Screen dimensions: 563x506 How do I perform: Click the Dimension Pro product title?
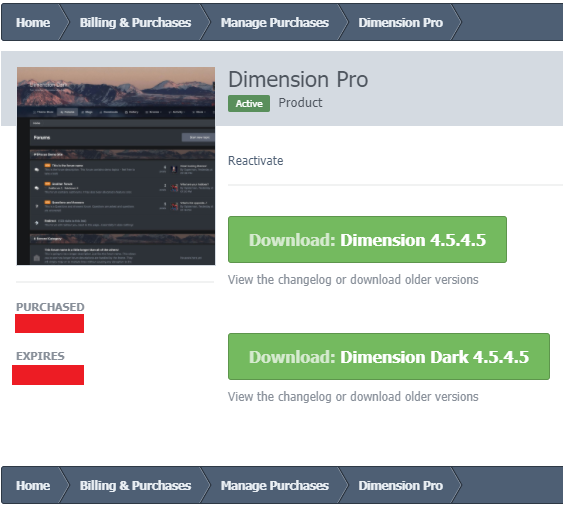click(298, 79)
